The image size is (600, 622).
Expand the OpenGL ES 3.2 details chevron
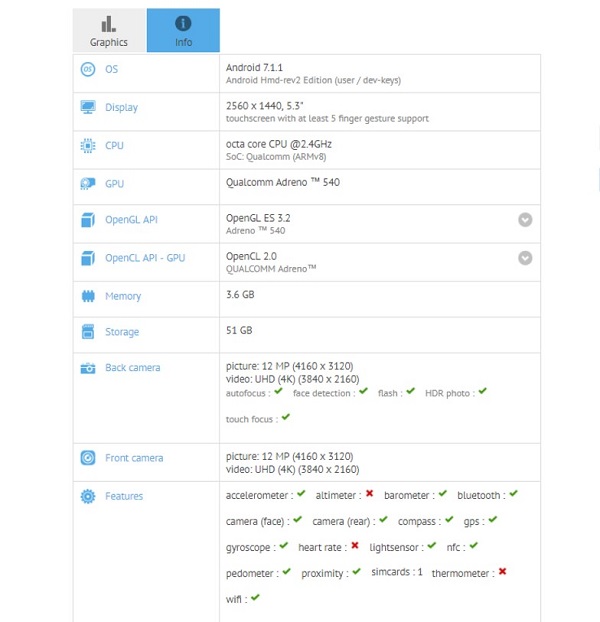[x=525, y=219]
